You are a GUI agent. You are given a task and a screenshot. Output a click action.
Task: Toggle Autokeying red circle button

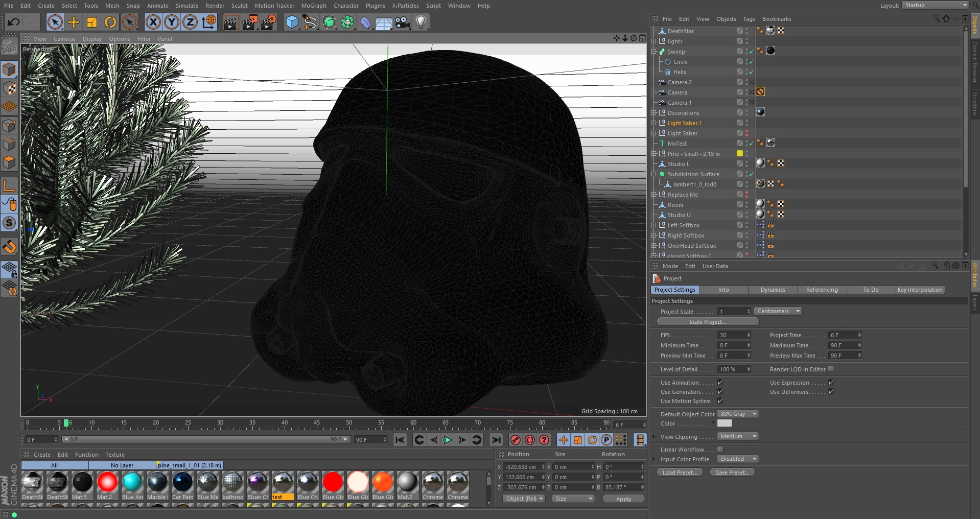pyautogui.click(x=530, y=440)
